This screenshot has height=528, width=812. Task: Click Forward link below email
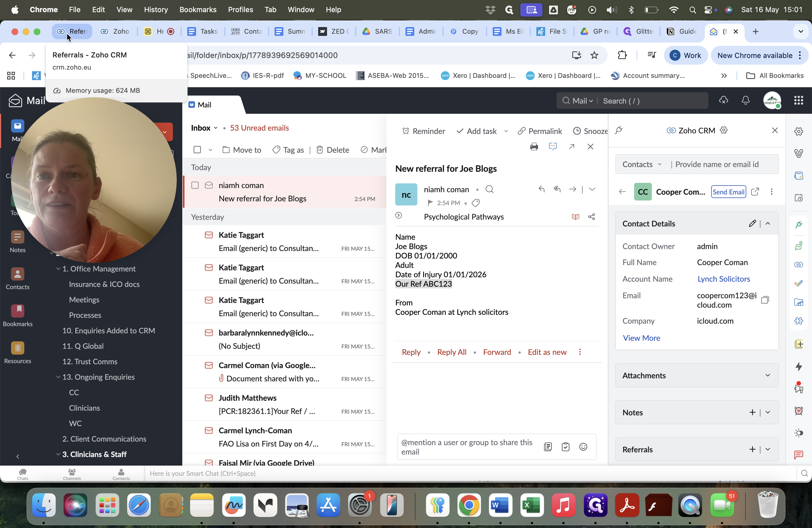pyautogui.click(x=497, y=352)
